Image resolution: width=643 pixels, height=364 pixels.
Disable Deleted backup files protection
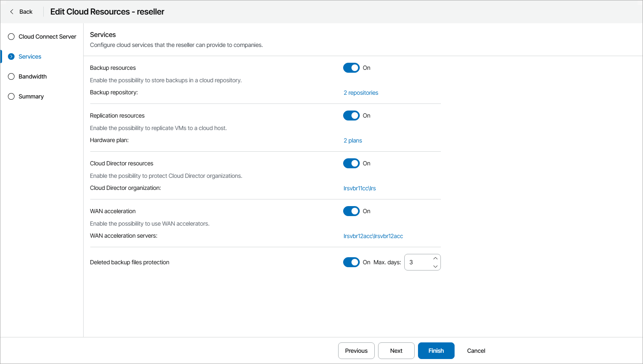pos(351,262)
